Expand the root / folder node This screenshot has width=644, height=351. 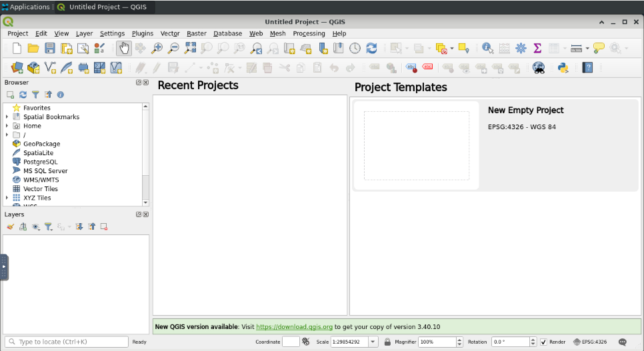pos(7,135)
